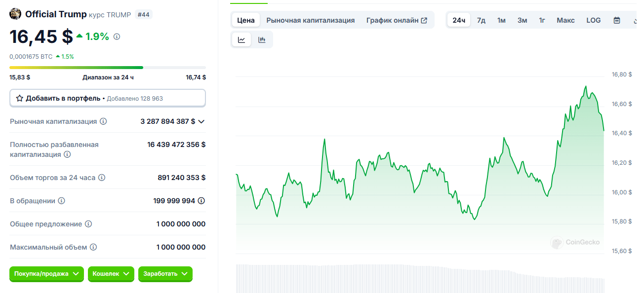
Task: Select the Макс time range
Action: click(x=565, y=20)
